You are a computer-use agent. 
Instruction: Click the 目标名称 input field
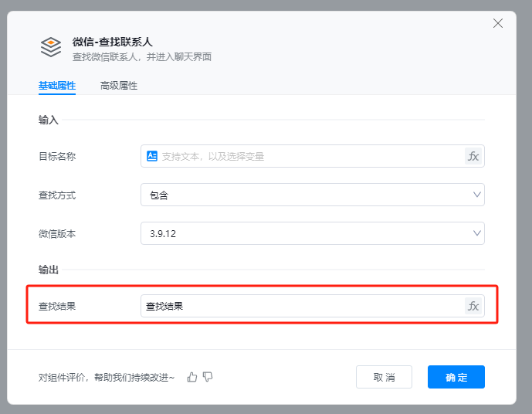(x=313, y=156)
